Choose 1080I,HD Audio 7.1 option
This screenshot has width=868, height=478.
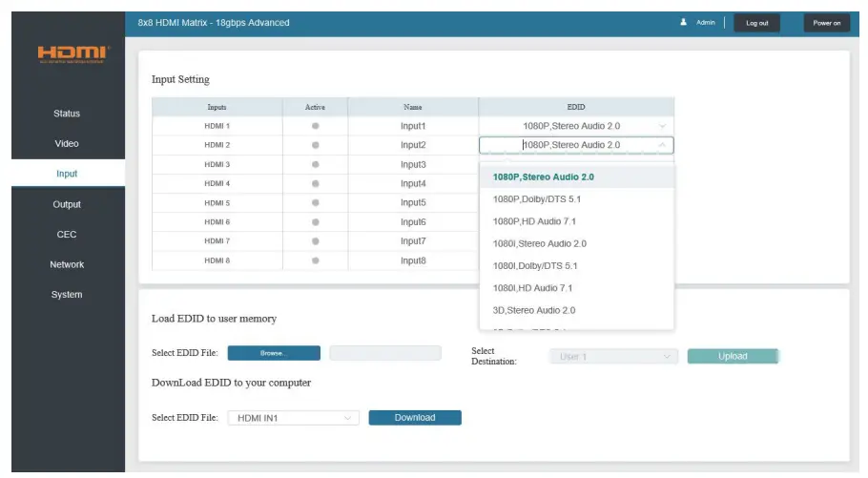tap(576, 288)
